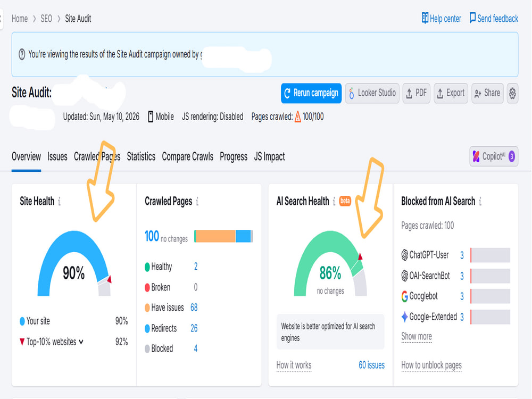
Task: Click the gray Blocked status dot
Action: pos(147,349)
